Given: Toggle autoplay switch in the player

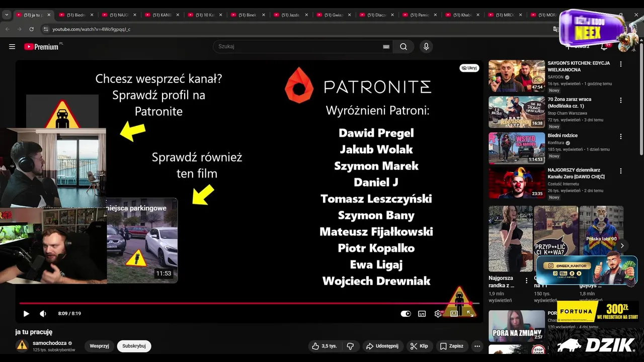Looking at the screenshot, I should tap(406, 314).
